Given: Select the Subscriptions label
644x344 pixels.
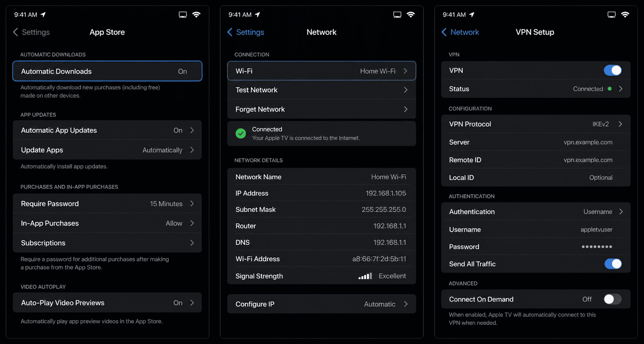Looking at the screenshot, I should pyautogui.click(x=43, y=243).
